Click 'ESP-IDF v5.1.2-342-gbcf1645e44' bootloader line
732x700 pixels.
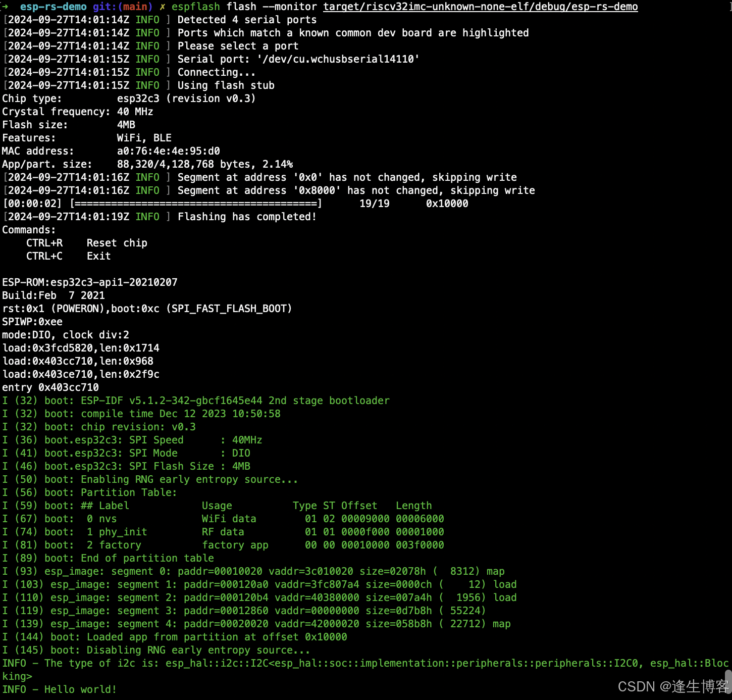[x=196, y=401]
